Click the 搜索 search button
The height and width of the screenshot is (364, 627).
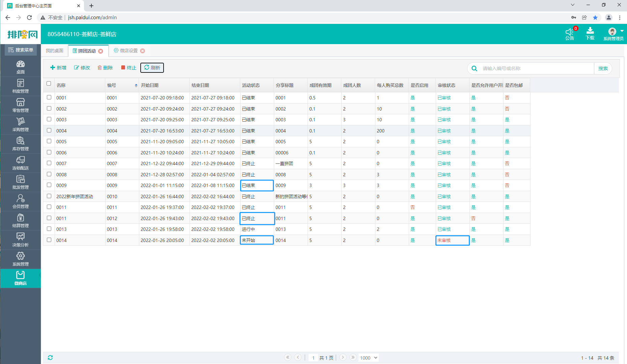[x=603, y=68]
